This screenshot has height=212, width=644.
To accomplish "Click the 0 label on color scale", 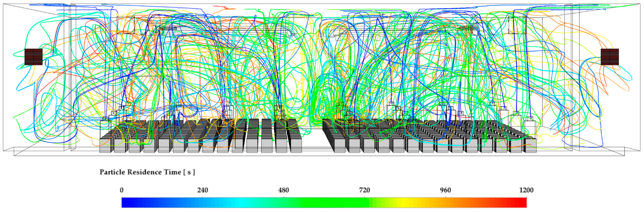I will [121, 190].
